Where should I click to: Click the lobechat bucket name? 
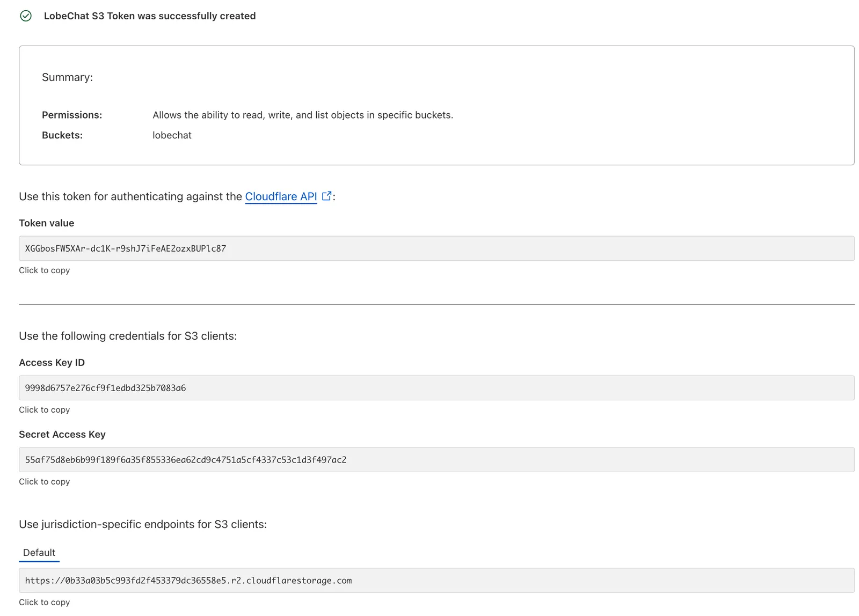[172, 135]
